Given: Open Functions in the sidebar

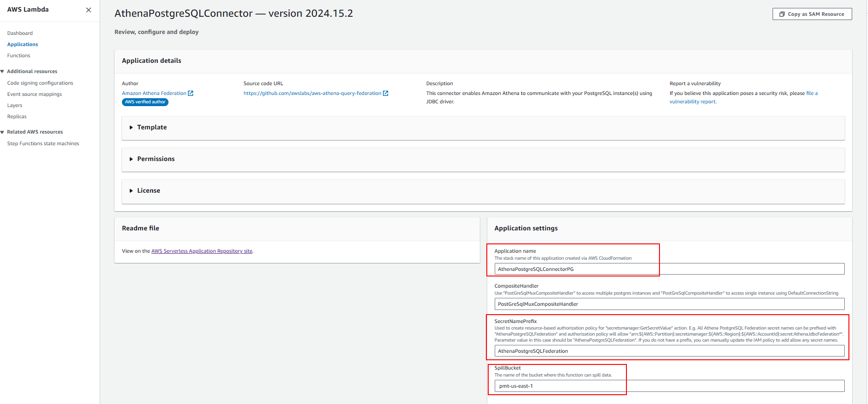Looking at the screenshot, I should pos(19,56).
